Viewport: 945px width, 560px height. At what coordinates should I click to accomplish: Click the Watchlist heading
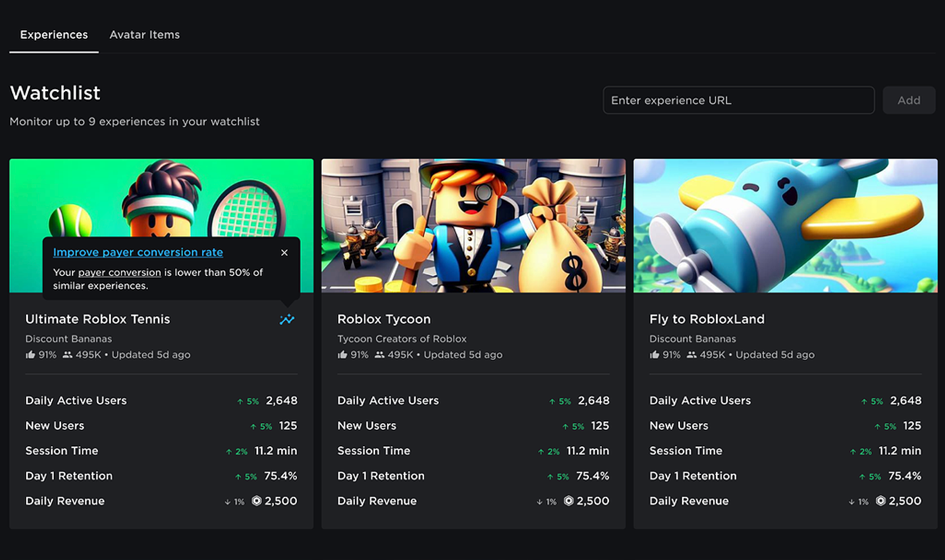pos(55,92)
